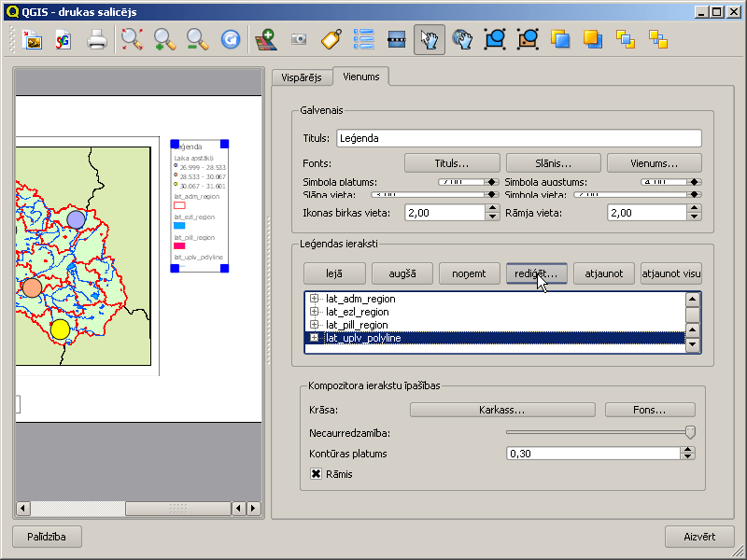Zoom out with the minus magnifier

coord(197,40)
